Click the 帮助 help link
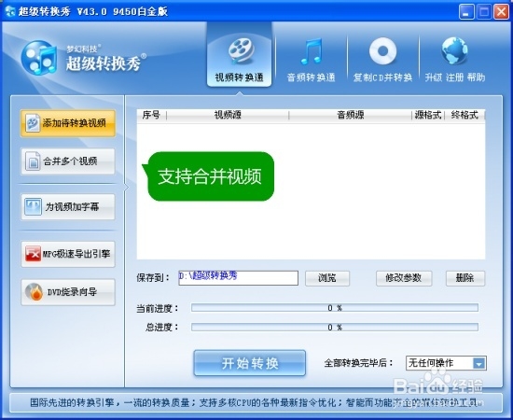The image size is (513, 420). click(476, 77)
